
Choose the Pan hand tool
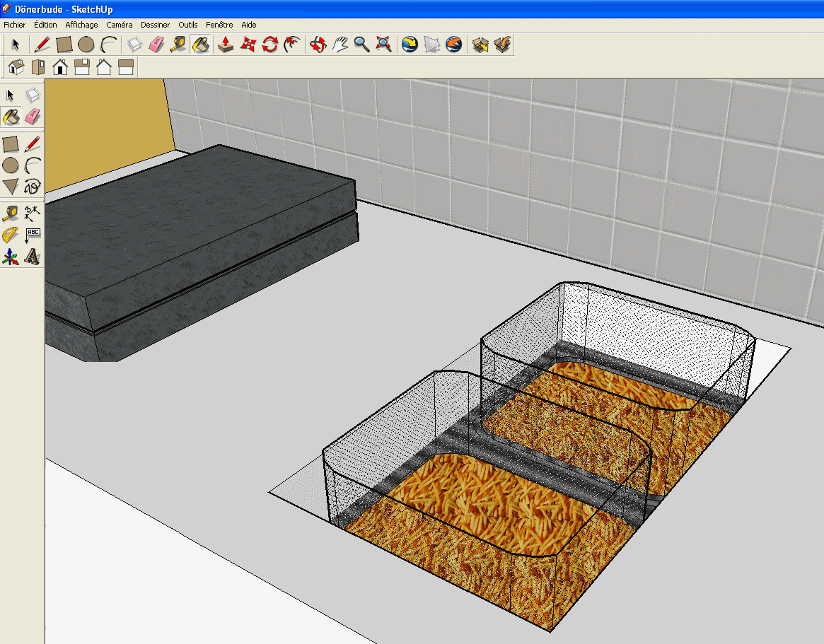[340, 45]
